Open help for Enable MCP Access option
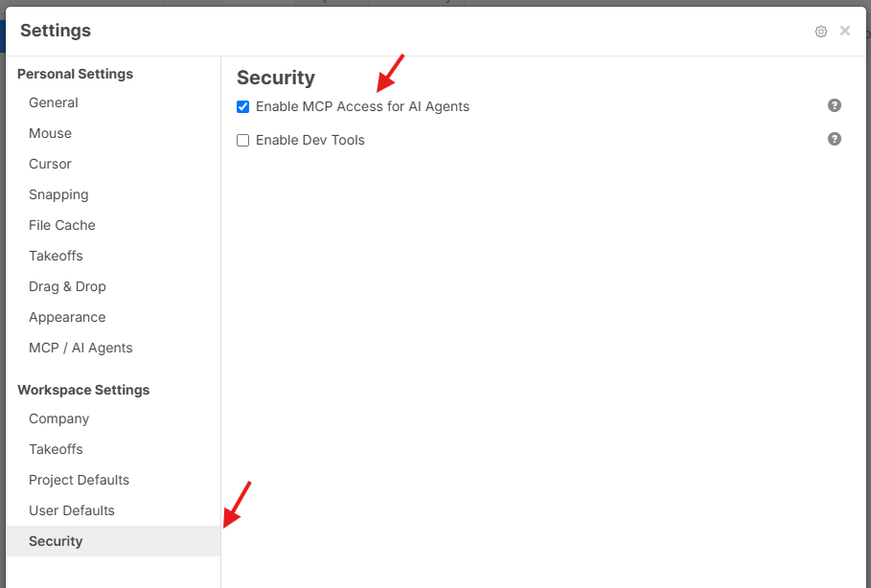 coord(835,105)
